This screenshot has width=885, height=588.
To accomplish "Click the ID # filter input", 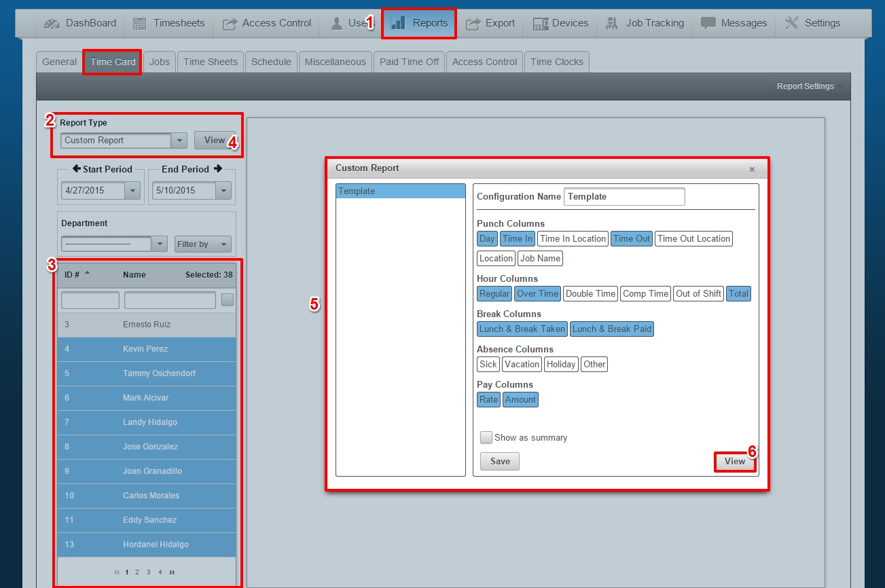I will [90, 300].
